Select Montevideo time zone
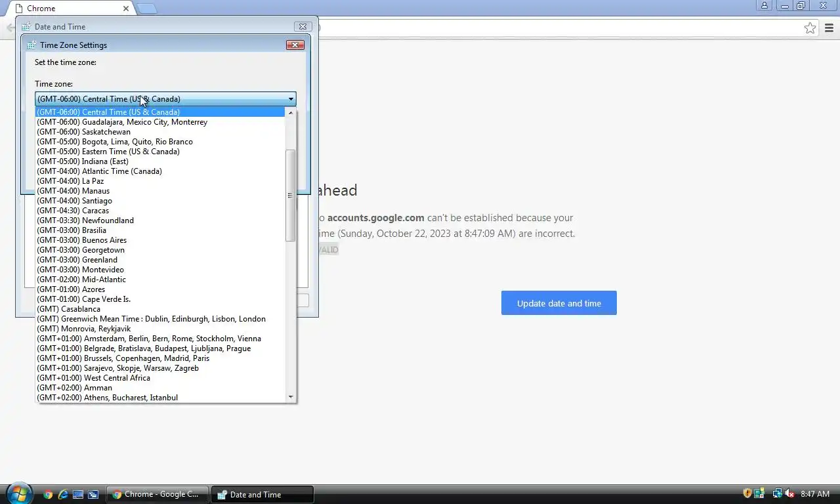This screenshot has height=504, width=840. 160,270
